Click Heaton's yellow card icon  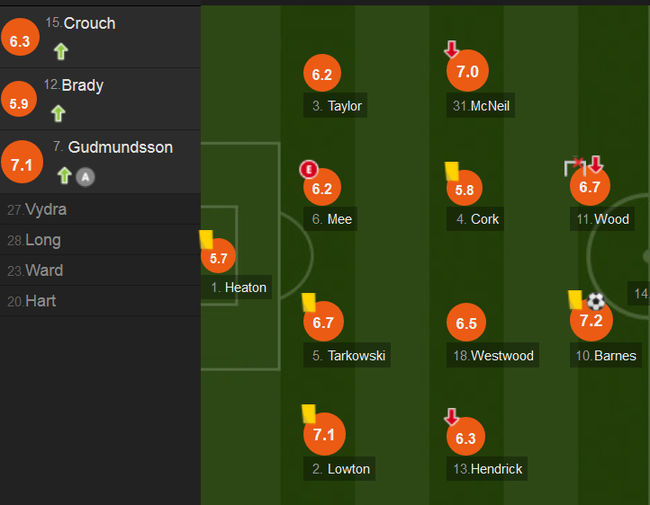tap(207, 240)
